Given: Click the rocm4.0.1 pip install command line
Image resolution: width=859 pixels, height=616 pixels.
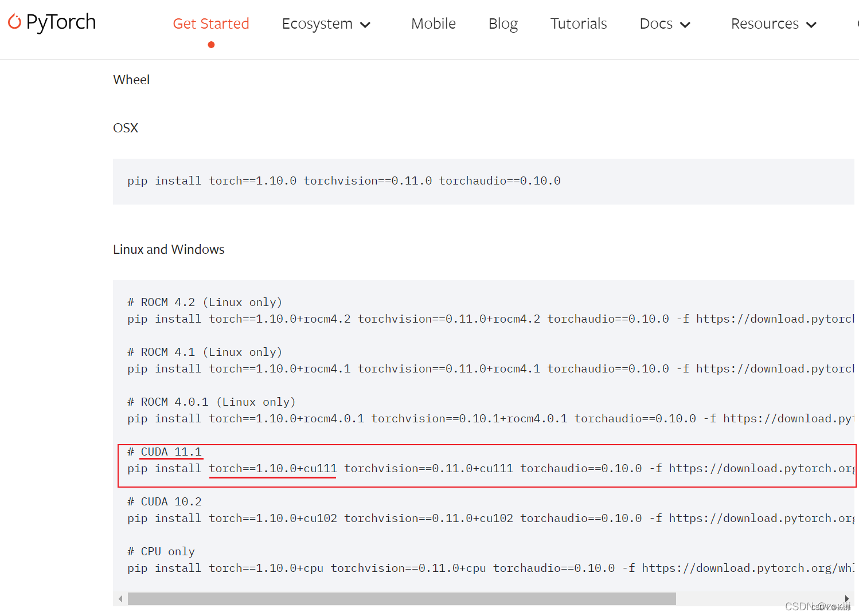Looking at the screenshot, I should [x=491, y=418].
